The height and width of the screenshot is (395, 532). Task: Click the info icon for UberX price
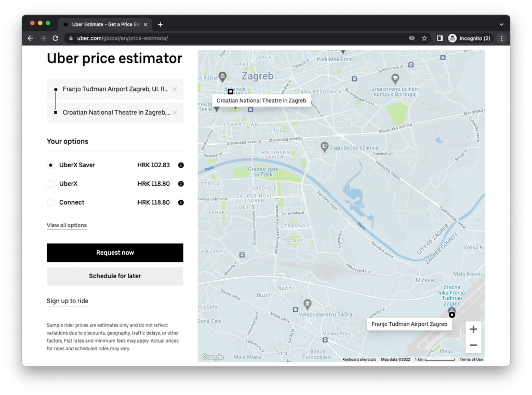[x=181, y=184]
